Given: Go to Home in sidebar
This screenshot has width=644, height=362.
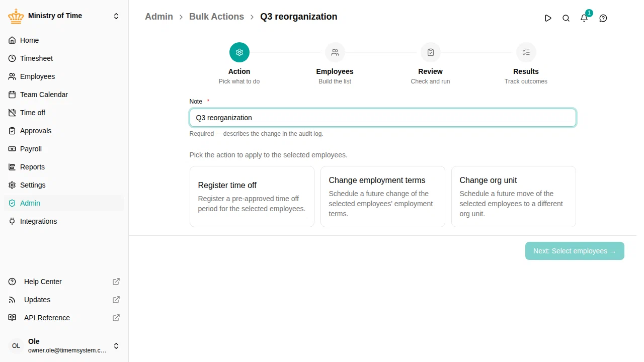Looking at the screenshot, I should (x=64, y=40).
